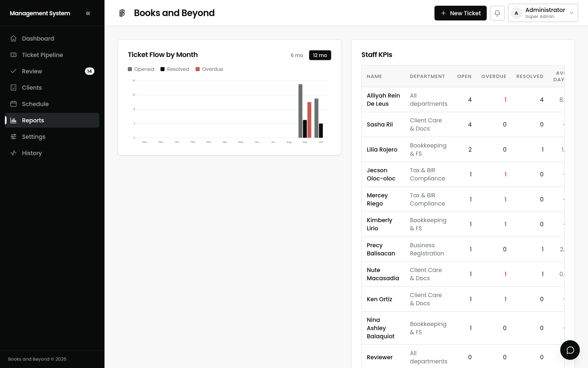The image size is (588, 368).
Task: Click the Ticket Pipeline ticket icon
Action: pyautogui.click(x=13, y=55)
